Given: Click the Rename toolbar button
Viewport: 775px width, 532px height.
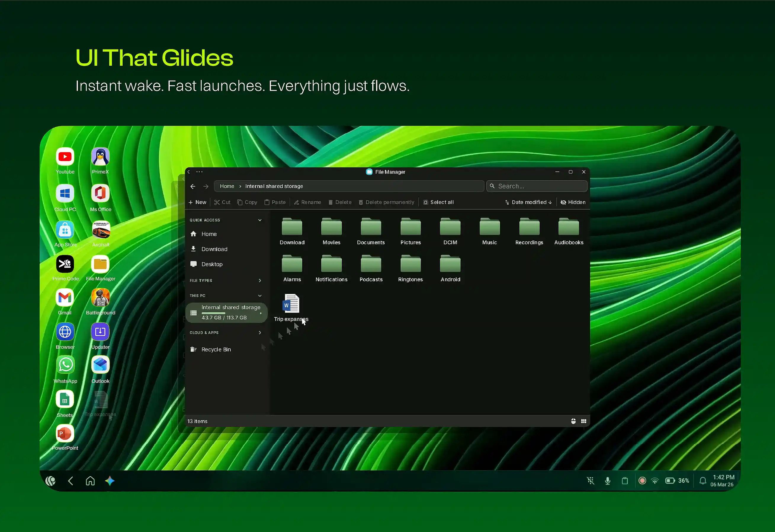Looking at the screenshot, I should pyautogui.click(x=307, y=202).
